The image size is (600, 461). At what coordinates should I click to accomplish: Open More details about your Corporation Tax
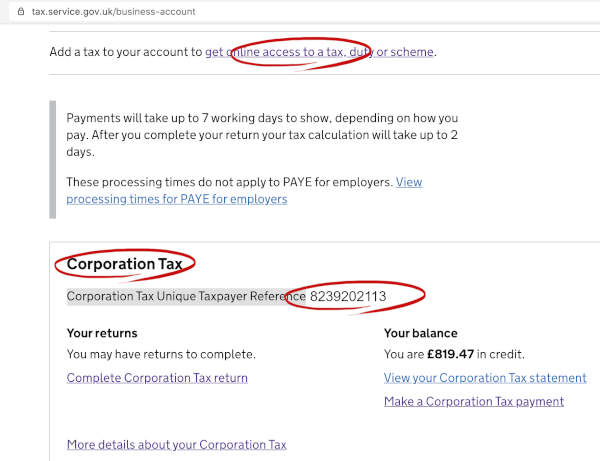point(176,444)
